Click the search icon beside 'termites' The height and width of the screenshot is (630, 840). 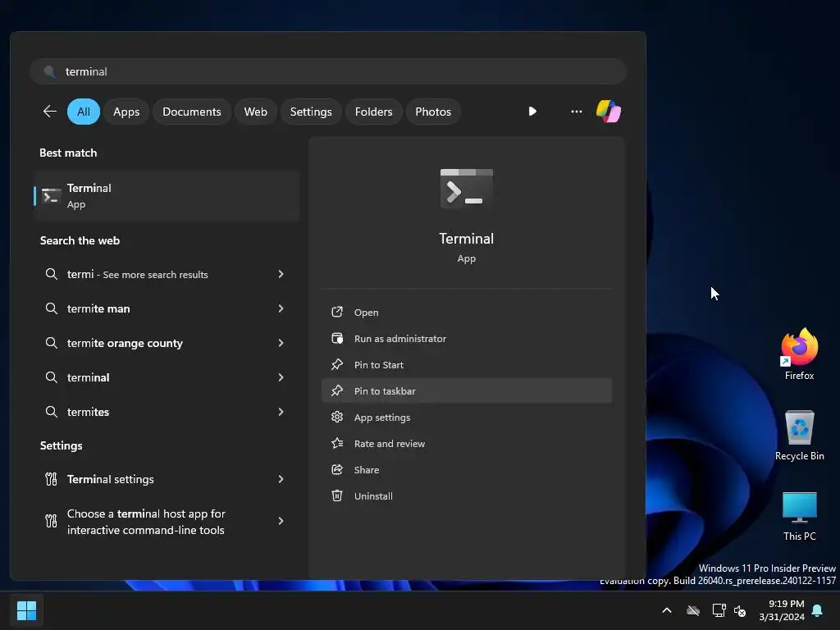pos(52,412)
